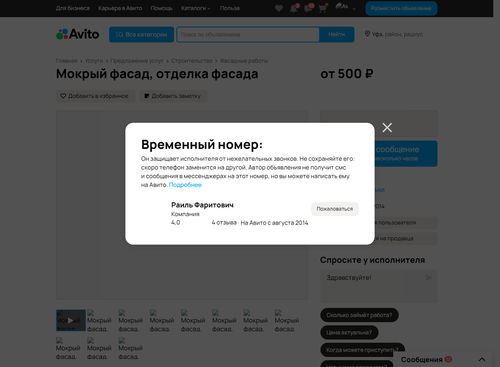
Task: Expand the profile menu arrow
Action: pos(354,9)
